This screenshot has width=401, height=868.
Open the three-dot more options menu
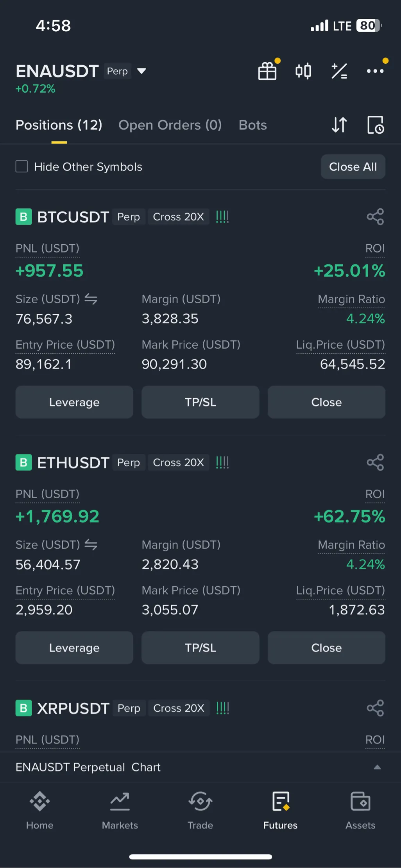pyautogui.click(x=375, y=71)
